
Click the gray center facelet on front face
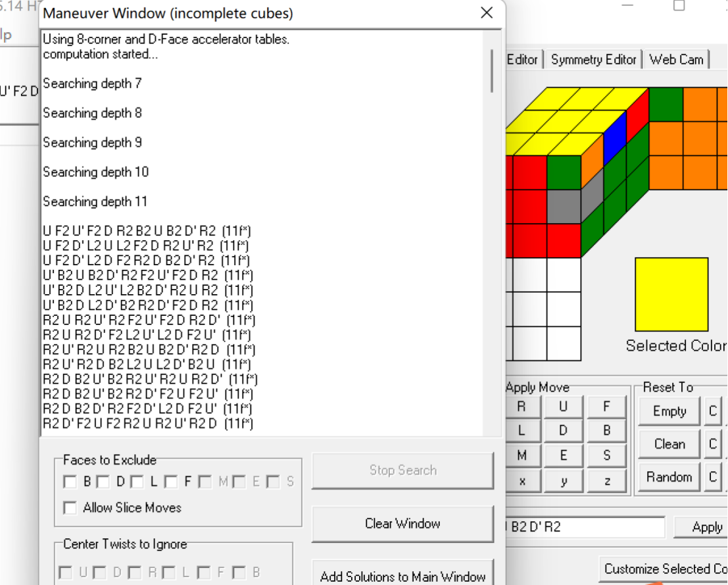coord(564,207)
